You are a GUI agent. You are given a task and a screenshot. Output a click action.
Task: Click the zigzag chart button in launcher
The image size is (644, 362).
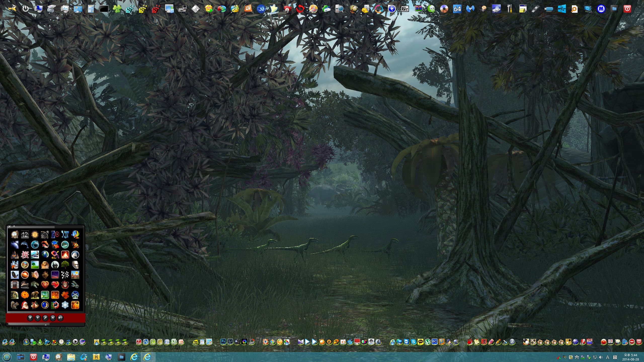click(x=53, y=318)
